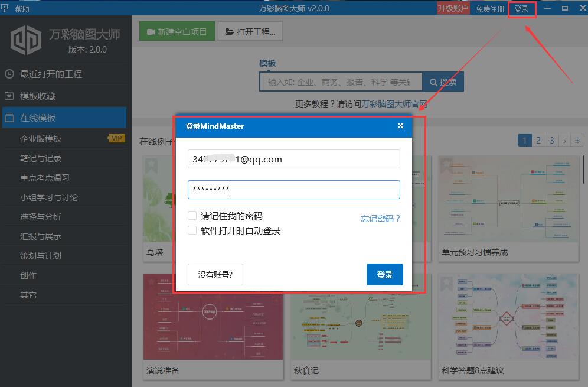Image resolution: width=588 pixels, height=387 pixels.
Task: Click the app icon in the title bar
Action: (x=6, y=8)
